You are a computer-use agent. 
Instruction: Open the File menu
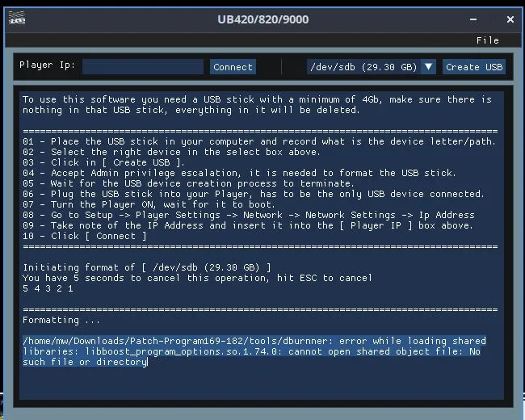(x=487, y=40)
